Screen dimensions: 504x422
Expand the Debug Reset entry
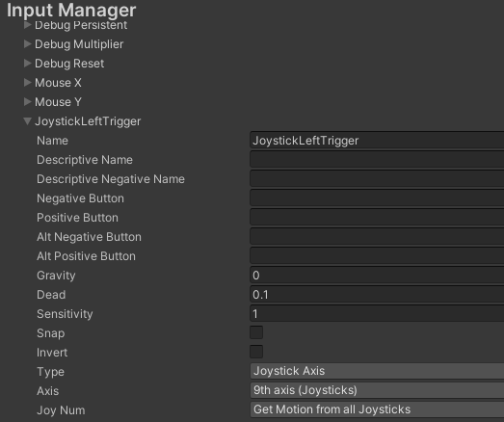pyautogui.click(x=28, y=63)
